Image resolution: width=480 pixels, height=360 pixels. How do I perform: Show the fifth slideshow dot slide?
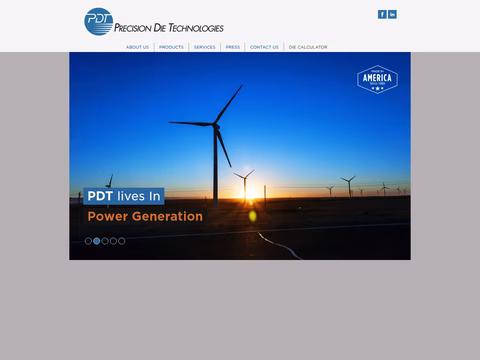click(122, 241)
